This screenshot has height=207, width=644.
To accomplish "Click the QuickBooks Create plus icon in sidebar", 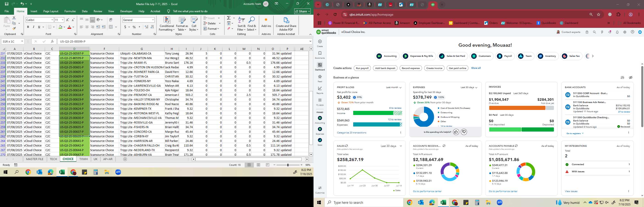I will pyautogui.click(x=320, y=41).
